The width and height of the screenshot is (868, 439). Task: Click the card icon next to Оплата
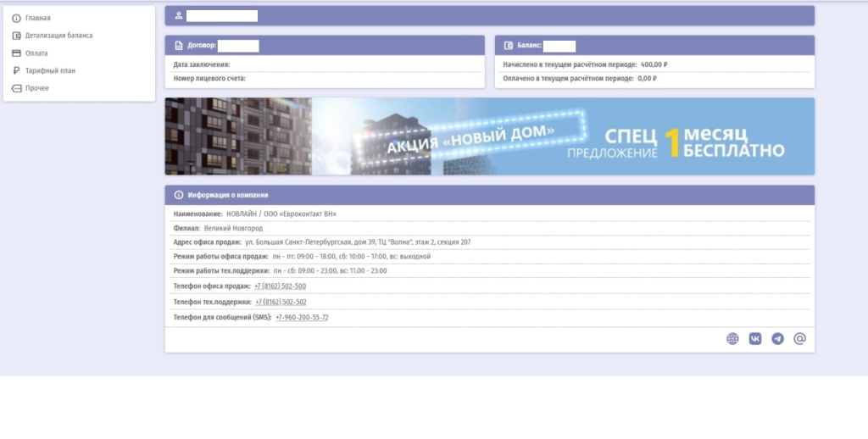point(16,53)
